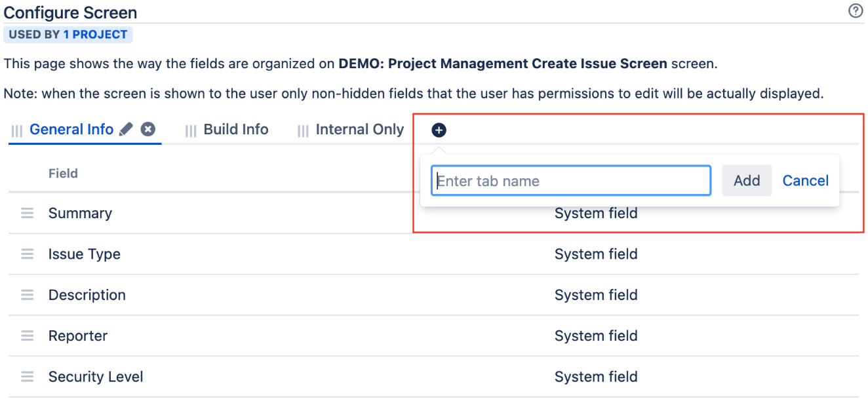Screen dimensions: 868x401
Task: Click the Add button to create the tab
Action: 747,180
